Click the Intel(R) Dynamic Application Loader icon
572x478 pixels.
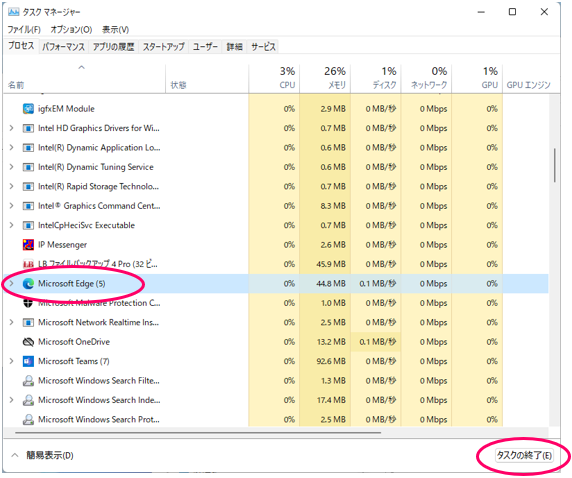pos(28,147)
